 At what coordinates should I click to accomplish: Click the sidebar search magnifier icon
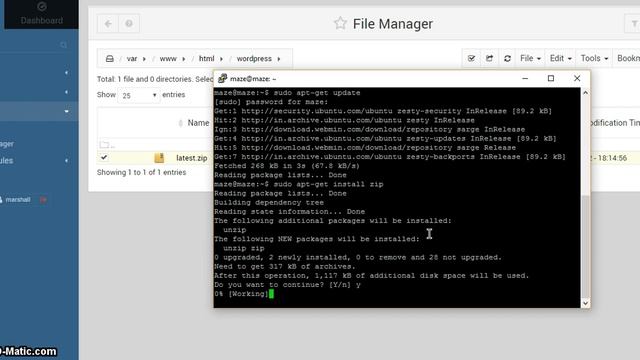(63, 45)
